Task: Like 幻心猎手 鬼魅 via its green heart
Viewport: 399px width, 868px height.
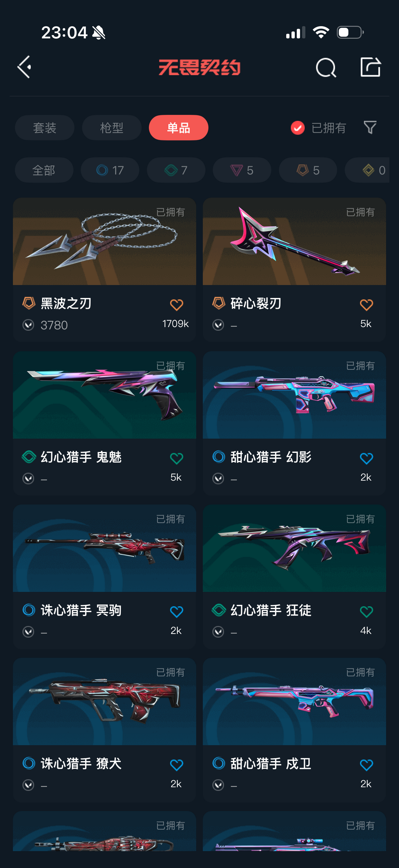Action: pyautogui.click(x=177, y=458)
